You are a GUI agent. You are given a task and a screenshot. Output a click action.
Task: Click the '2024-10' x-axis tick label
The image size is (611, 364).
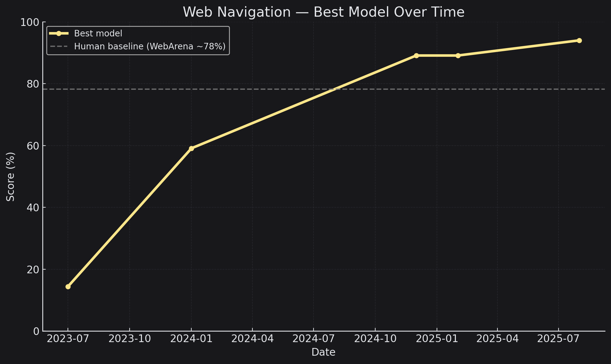375,339
